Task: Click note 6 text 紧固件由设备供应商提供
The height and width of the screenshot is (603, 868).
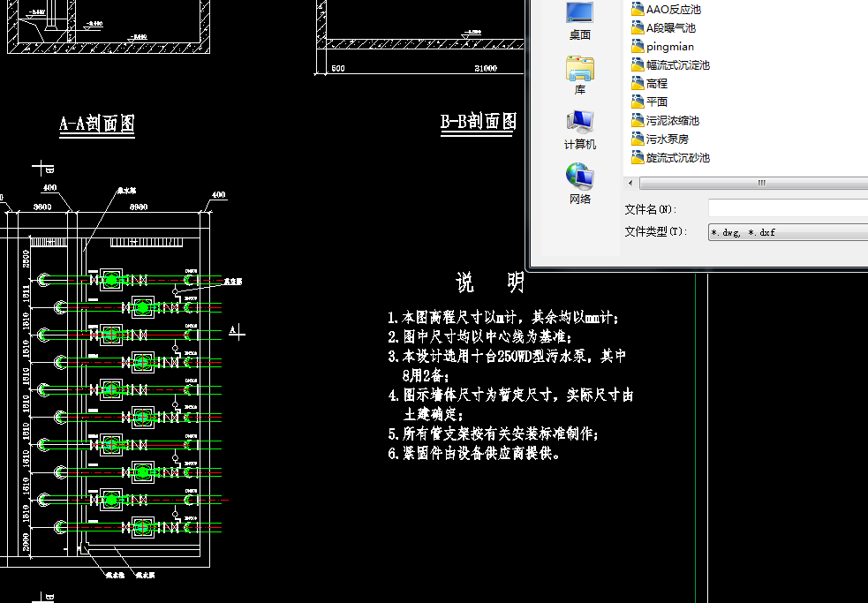Action: tap(474, 453)
